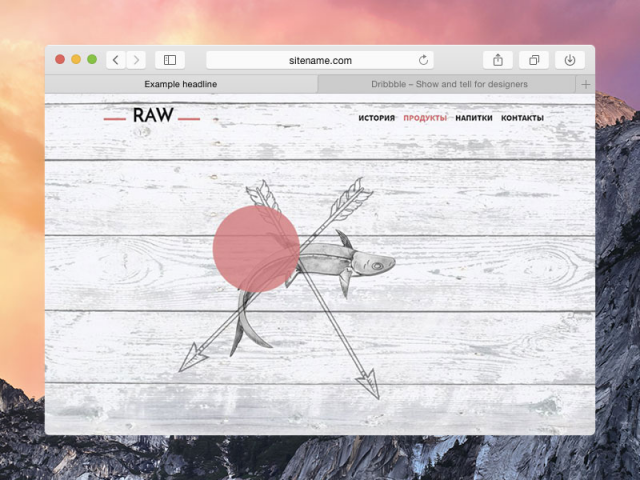Viewport: 640px width, 480px height.
Task: Open the Share menu icon
Action: (x=498, y=60)
